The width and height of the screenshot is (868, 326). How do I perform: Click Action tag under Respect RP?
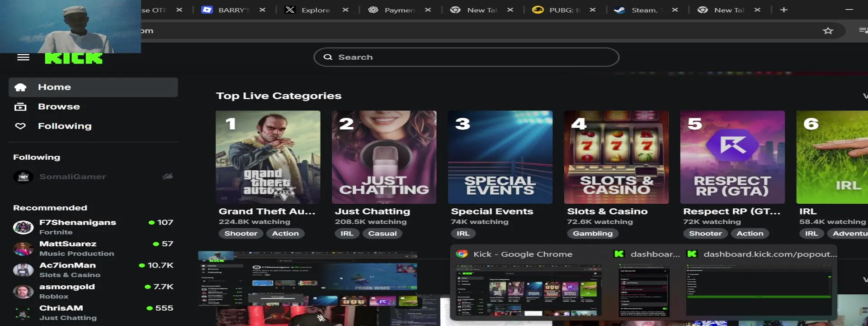tap(750, 234)
